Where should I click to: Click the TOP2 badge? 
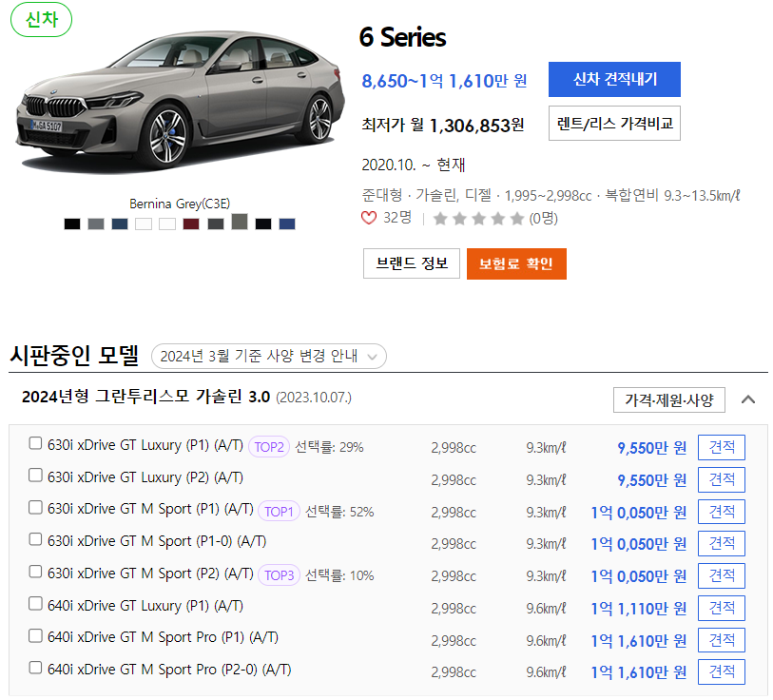tap(269, 447)
